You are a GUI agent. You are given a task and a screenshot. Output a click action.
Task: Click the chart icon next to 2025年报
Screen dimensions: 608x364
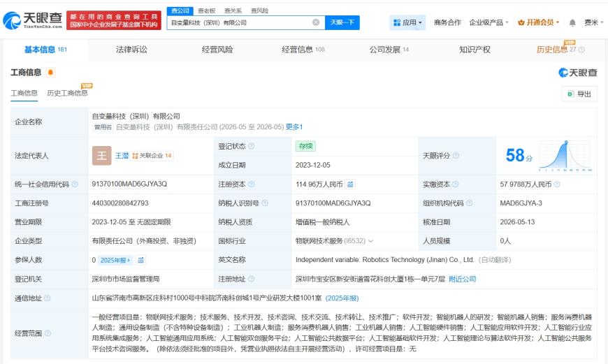[x=140, y=260]
